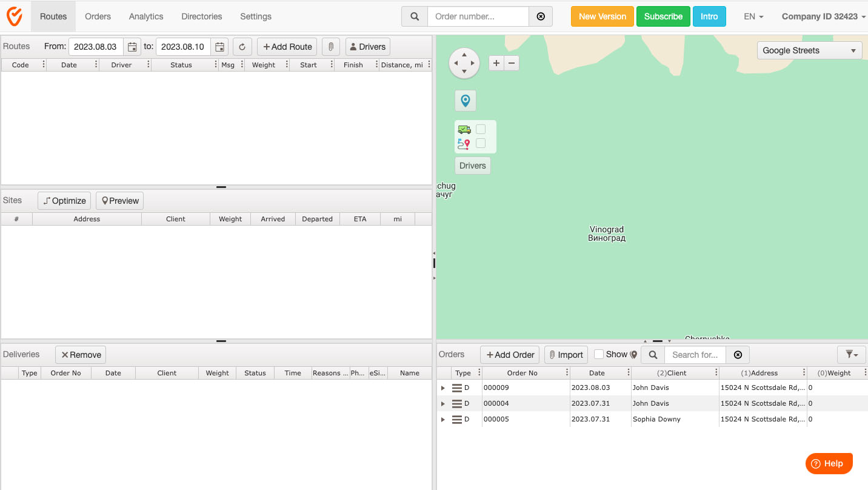Open the To date calendar picker
868x490 pixels.
[220, 47]
